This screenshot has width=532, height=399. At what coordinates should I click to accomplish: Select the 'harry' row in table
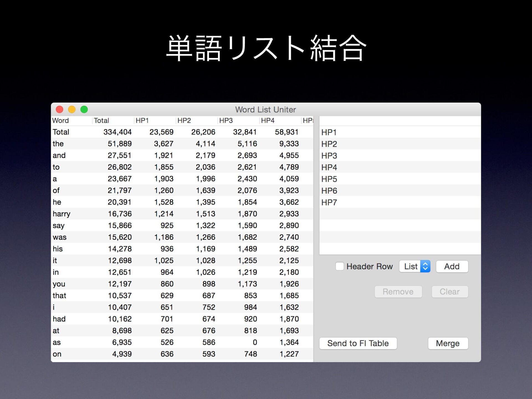182,214
